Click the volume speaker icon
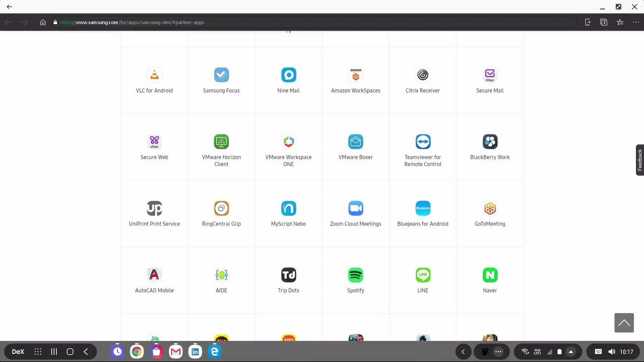The width and height of the screenshot is (644, 362). pyautogui.click(x=611, y=352)
